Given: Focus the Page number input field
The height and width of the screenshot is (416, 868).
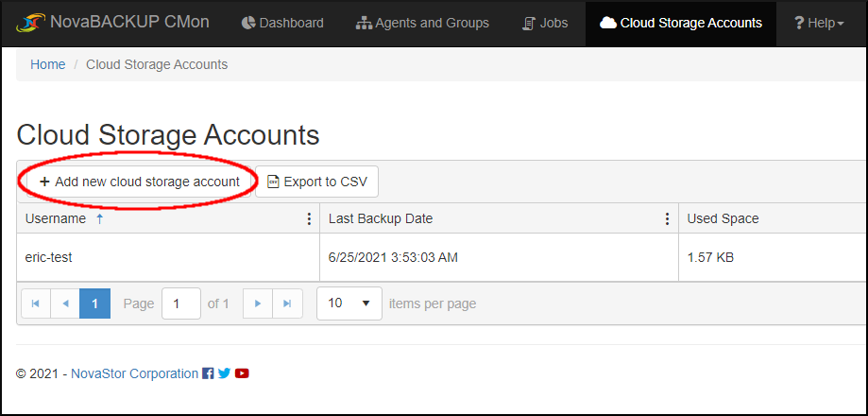Looking at the screenshot, I should point(181,303).
